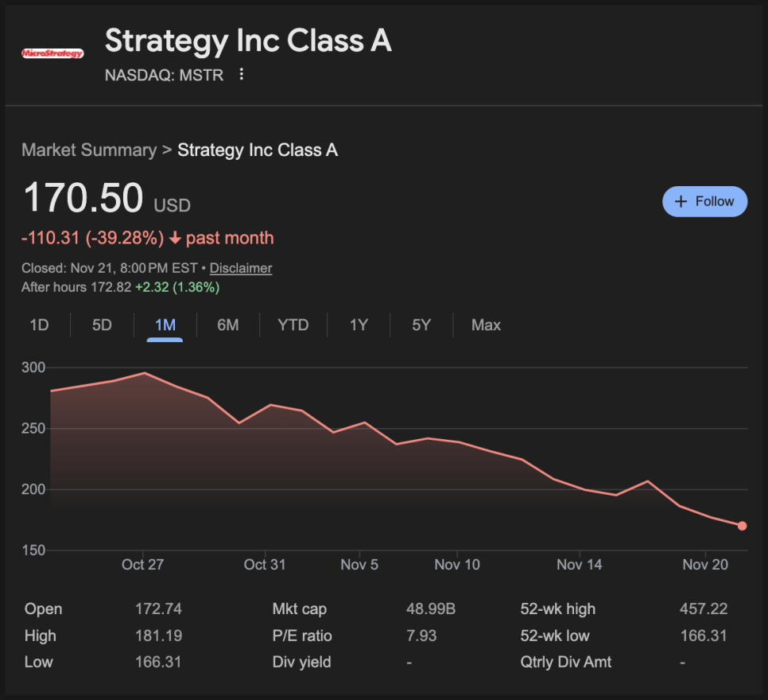Image resolution: width=768 pixels, height=700 pixels.
Task: Open the three-dot more options menu
Action: (242, 75)
